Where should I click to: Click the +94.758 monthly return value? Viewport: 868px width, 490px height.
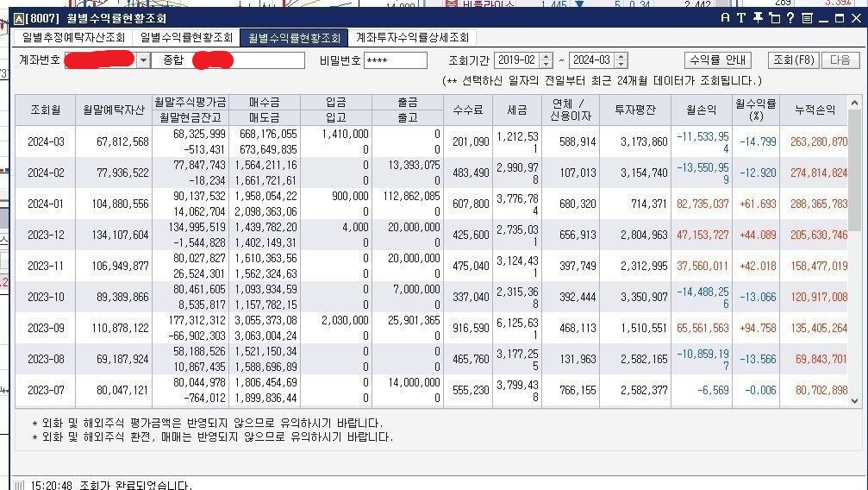tap(758, 328)
